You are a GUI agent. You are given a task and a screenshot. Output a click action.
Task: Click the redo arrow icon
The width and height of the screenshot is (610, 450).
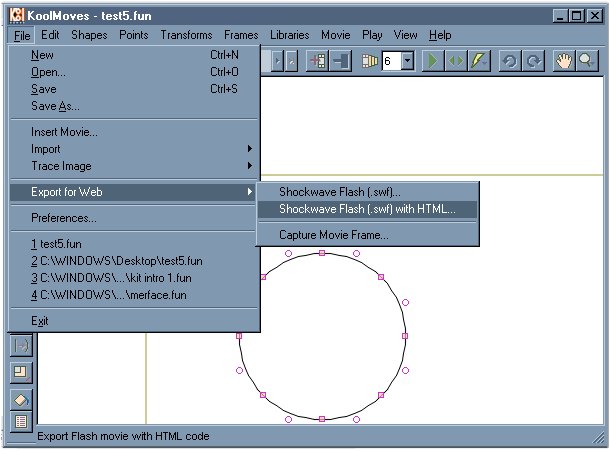[533, 61]
